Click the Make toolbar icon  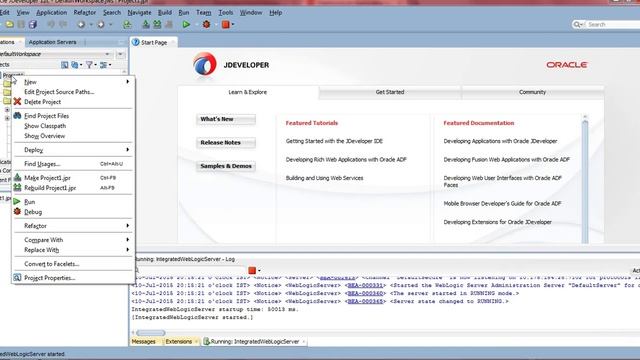coord(146,24)
